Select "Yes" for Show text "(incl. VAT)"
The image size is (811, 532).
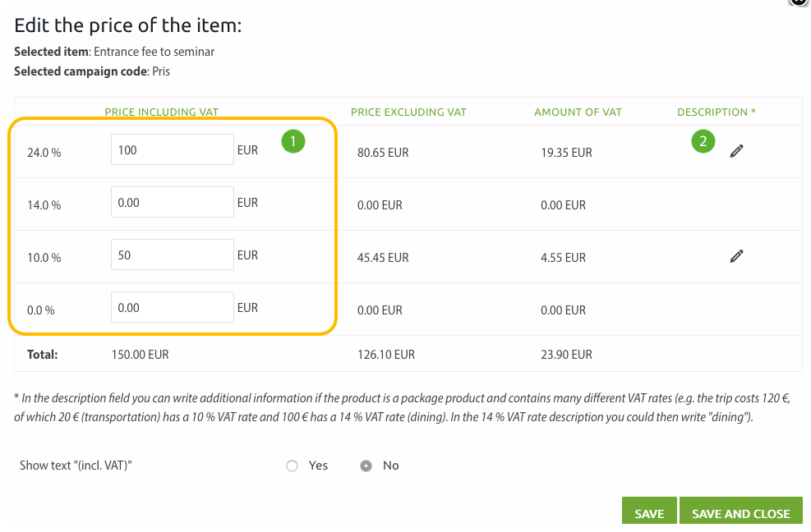(x=292, y=465)
